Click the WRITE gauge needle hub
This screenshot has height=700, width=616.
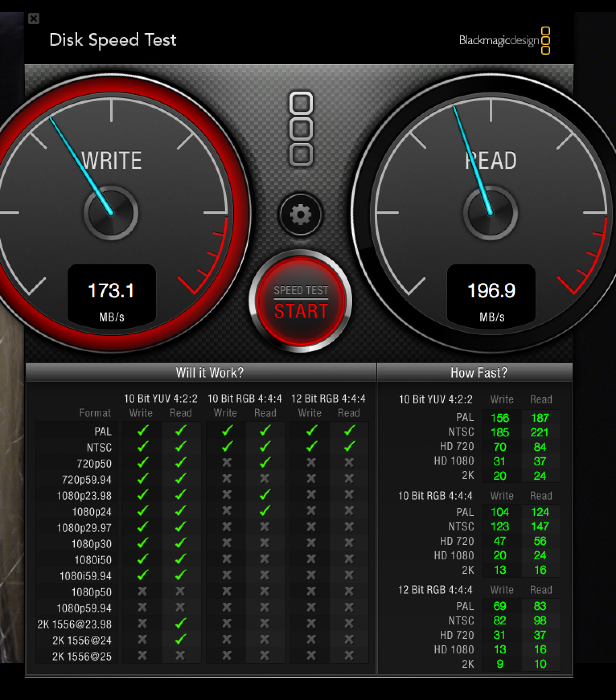pyautogui.click(x=111, y=213)
